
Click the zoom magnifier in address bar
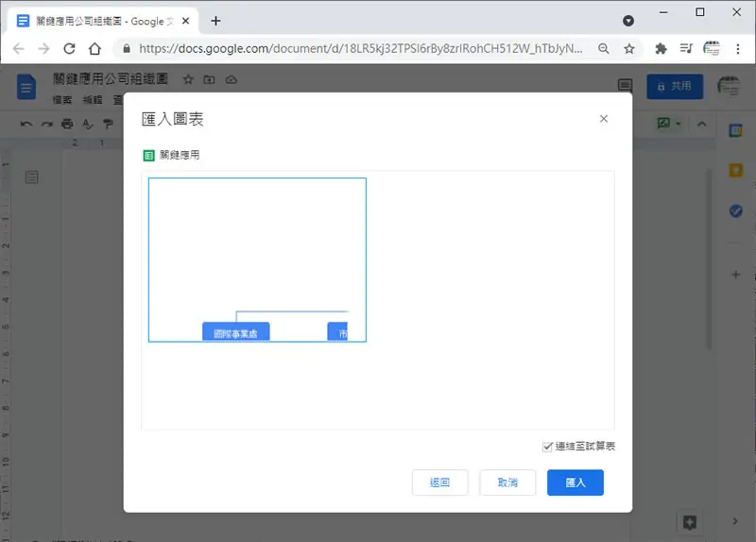tap(604, 48)
